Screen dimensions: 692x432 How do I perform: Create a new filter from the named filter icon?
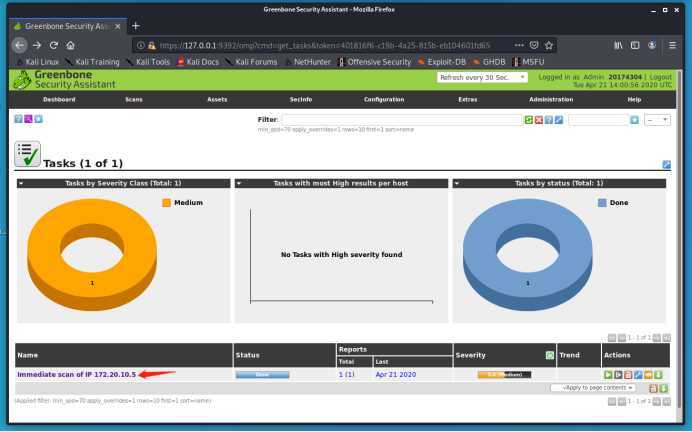pyautogui.click(x=634, y=120)
